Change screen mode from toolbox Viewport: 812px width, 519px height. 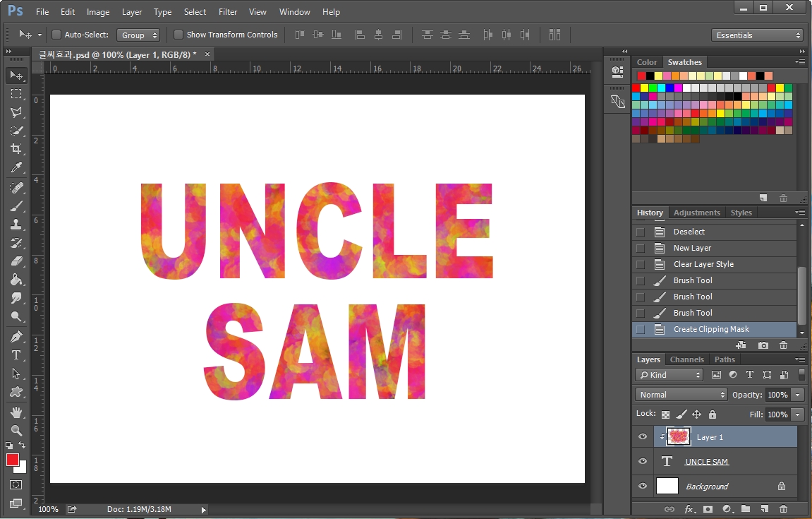[16, 503]
